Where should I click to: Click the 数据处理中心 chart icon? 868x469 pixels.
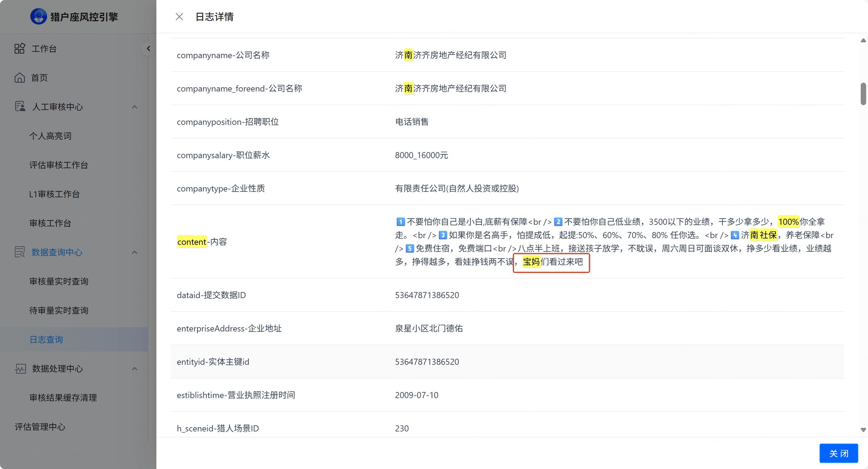coord(20,368)
